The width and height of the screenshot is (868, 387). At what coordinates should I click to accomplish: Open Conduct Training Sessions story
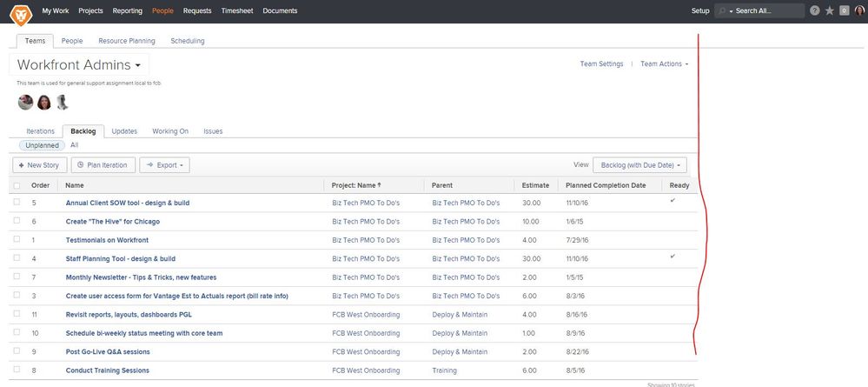pyautogui.click(x=108, y=370)
